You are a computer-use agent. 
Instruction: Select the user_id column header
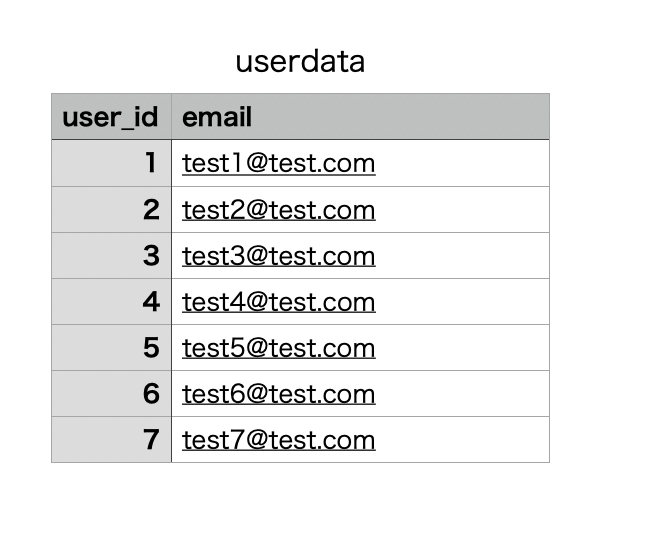pos(110,117)
